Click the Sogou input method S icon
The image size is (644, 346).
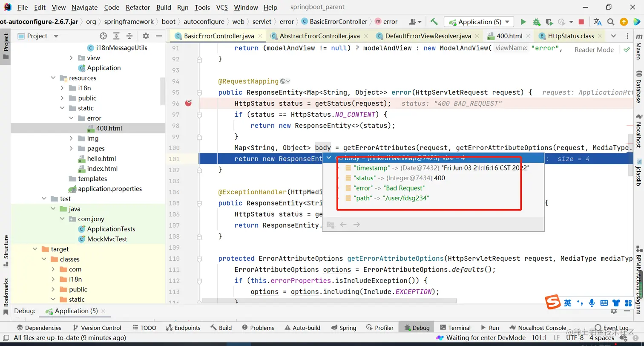(x=553, y=303)
